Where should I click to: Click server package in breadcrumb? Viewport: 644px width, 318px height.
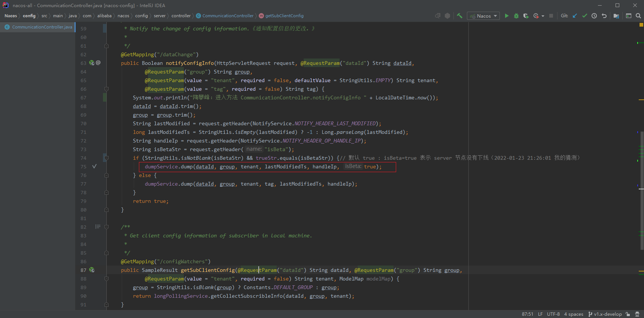(160, 16)
